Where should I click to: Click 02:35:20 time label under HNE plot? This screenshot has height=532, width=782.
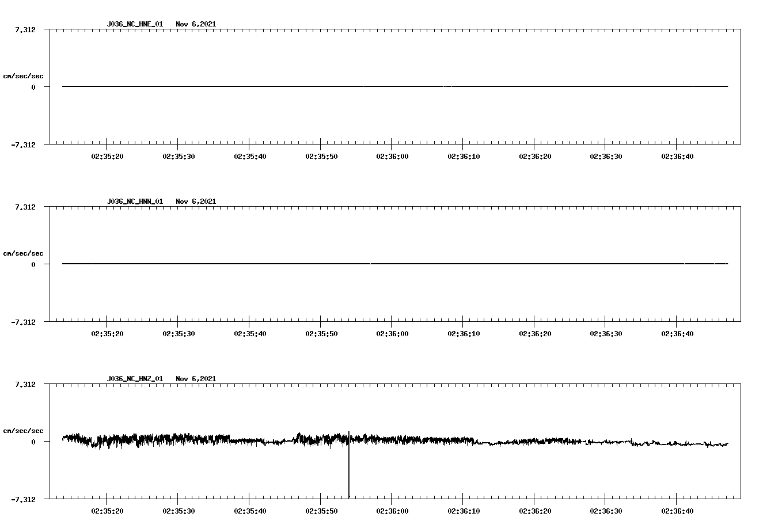pyautogui.click(x=107, y=156)
